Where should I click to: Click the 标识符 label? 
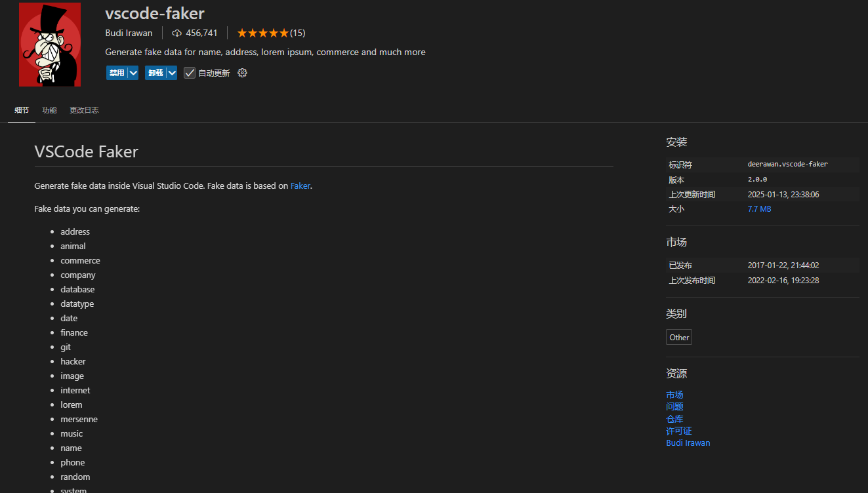coord(680,165)
